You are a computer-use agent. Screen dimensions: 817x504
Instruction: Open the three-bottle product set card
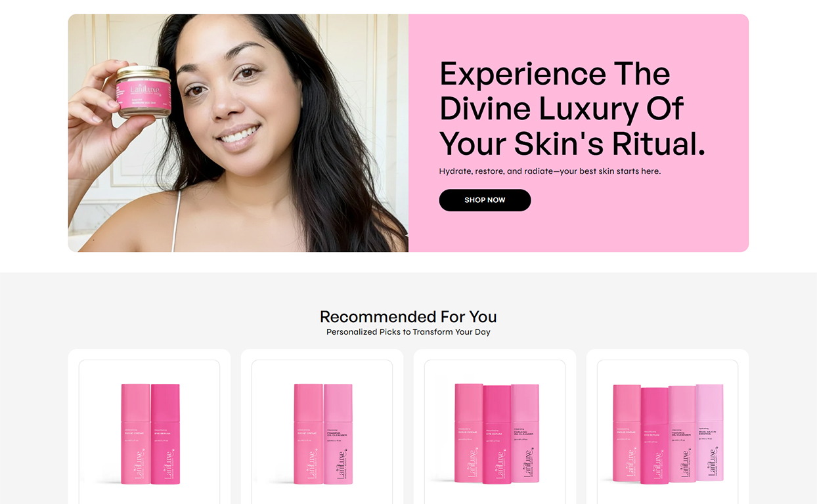pos(495,427)
